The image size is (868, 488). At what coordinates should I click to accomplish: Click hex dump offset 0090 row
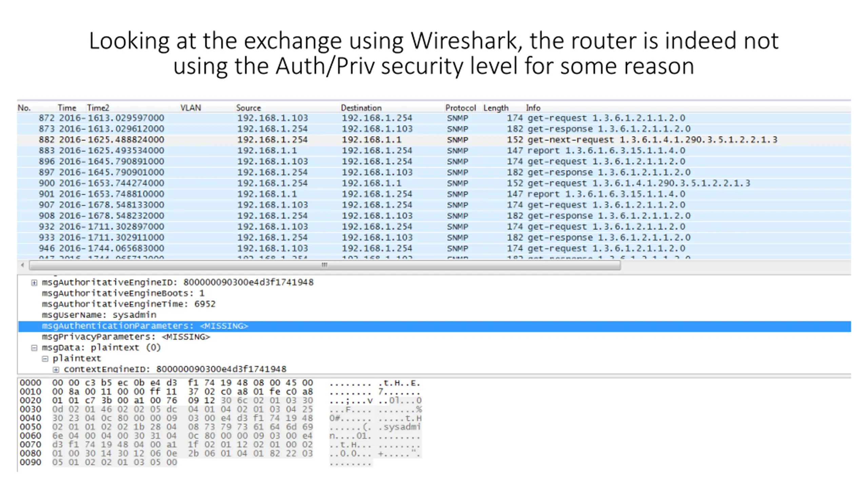[x=196, y=463]
